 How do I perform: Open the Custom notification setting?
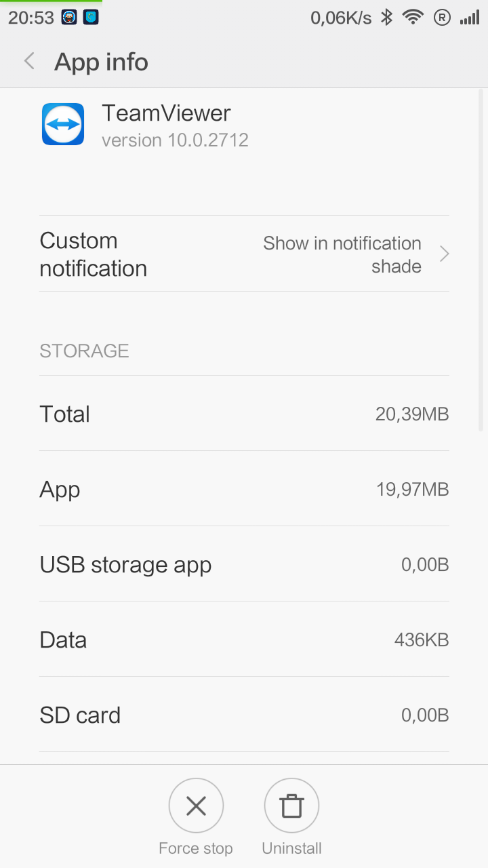[x=94, y=254]
